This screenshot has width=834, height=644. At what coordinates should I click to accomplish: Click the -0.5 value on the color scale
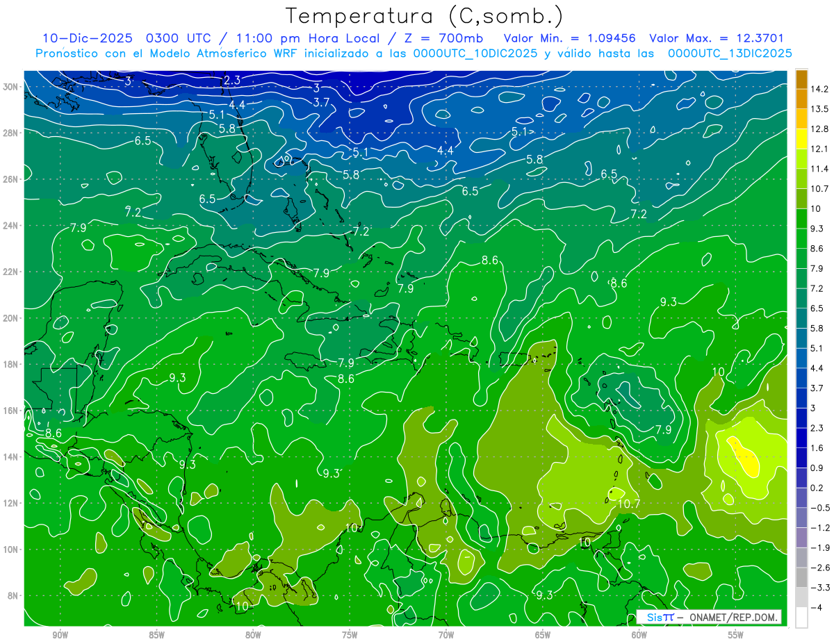click(x=820, y=508)
